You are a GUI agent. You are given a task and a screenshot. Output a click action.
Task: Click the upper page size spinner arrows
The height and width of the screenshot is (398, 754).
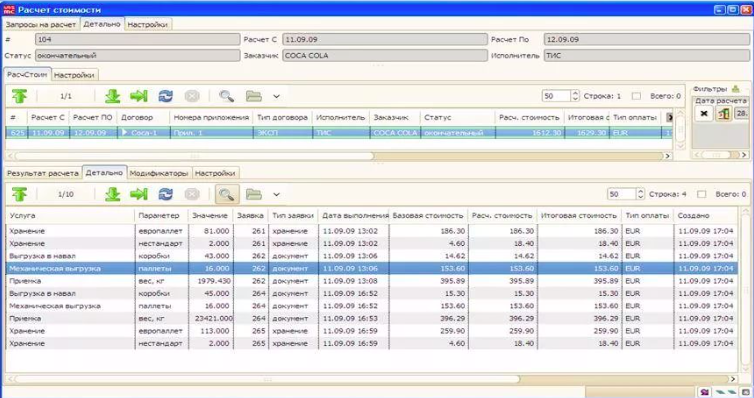click(x=575, y=96)
